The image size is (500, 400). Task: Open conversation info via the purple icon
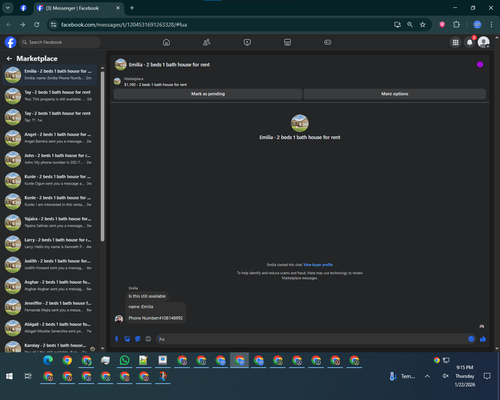coord(480,65)
